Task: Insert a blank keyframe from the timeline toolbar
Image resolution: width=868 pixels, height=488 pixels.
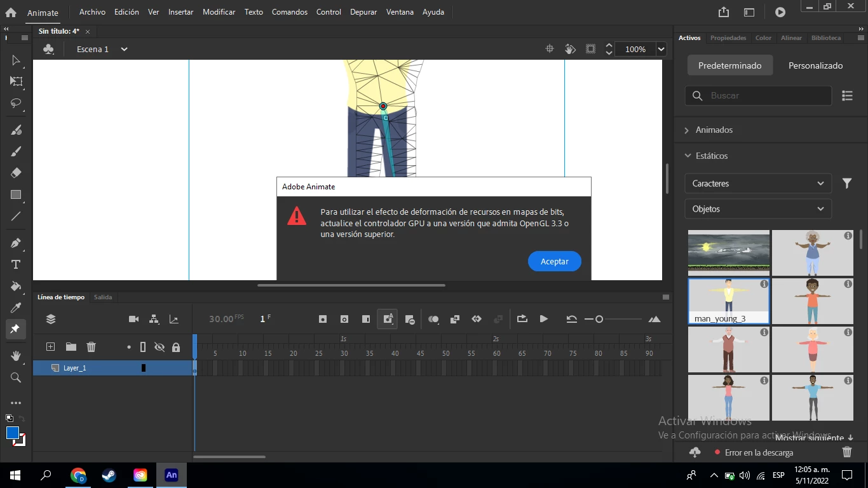Action: tap(344, 319)
